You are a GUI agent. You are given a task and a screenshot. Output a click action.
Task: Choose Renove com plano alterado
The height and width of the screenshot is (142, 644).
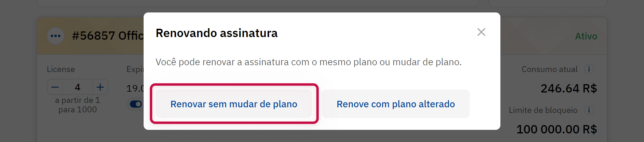tap(395, 104)
